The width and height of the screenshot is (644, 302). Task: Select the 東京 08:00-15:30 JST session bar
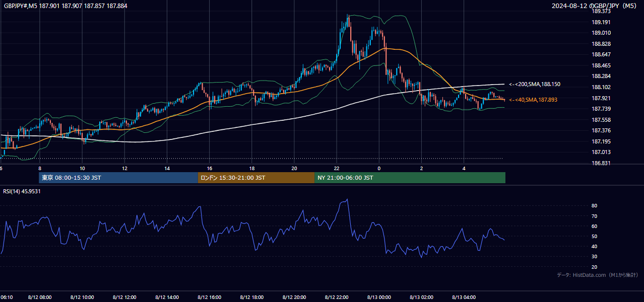click(118, 178)
